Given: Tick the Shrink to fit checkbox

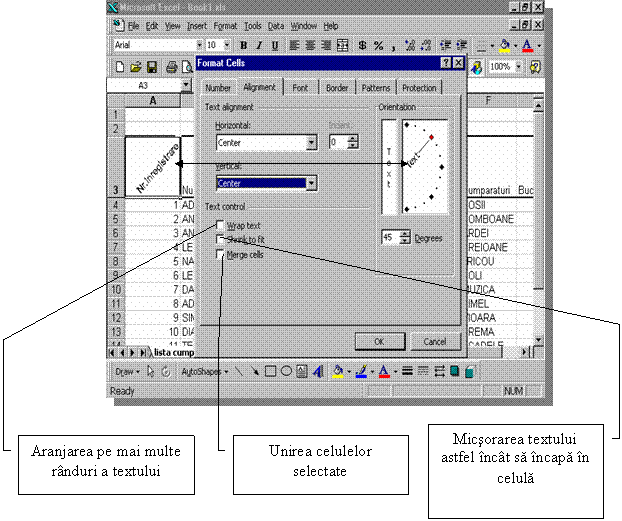Looking at the screenshot, I should [221, 240].
